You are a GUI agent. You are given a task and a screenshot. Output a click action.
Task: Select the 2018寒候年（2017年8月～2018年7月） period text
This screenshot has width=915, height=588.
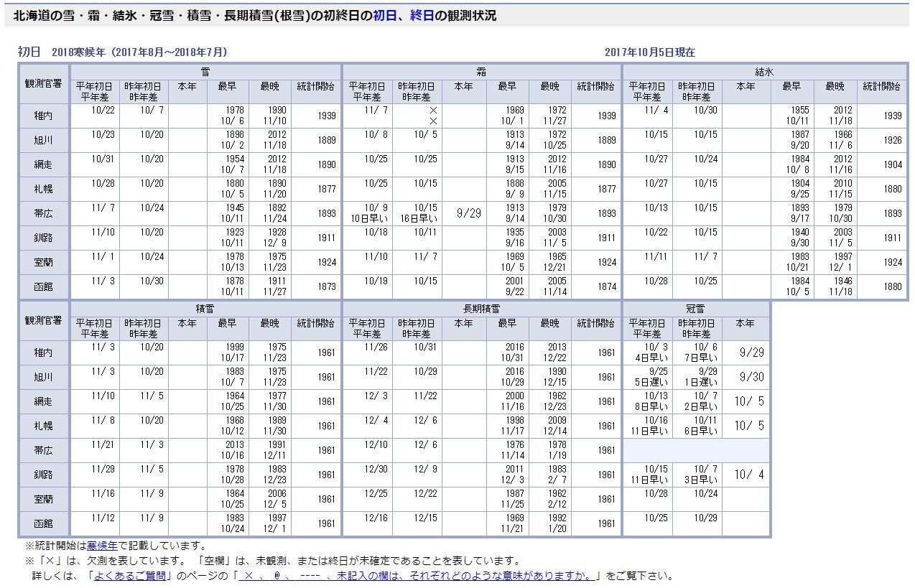pos(139,52)
